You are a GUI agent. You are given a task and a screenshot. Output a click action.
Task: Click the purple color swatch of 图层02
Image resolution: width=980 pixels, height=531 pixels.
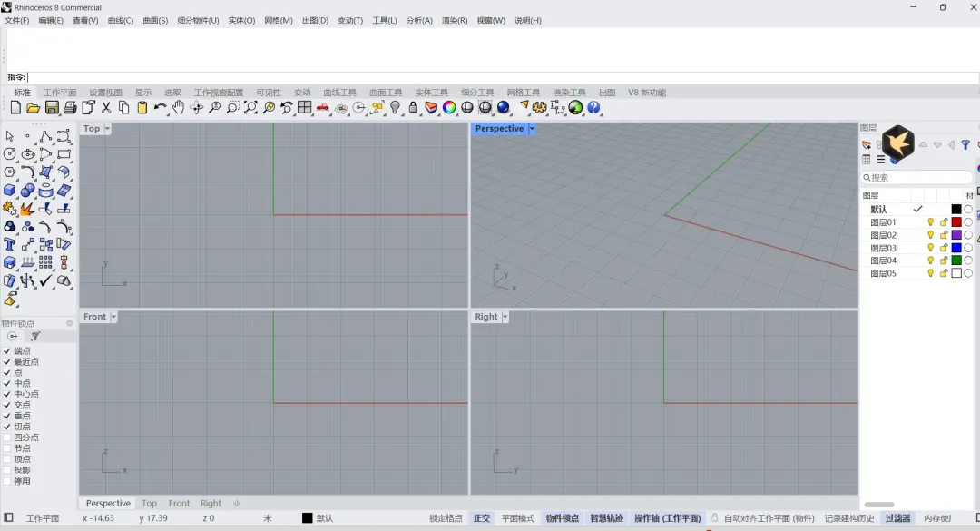956,235
